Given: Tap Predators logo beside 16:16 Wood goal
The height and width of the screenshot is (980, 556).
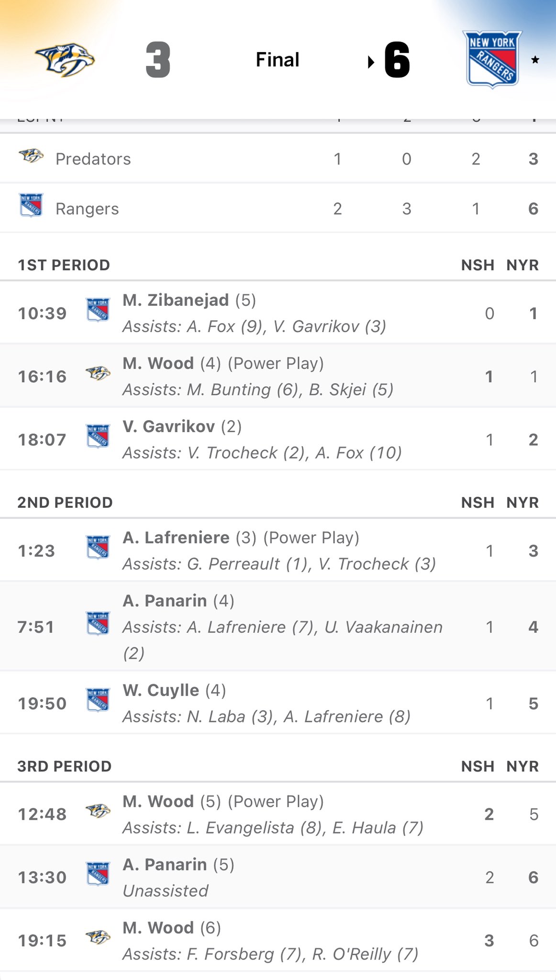Looking at the screenshot, I should 98,373.
